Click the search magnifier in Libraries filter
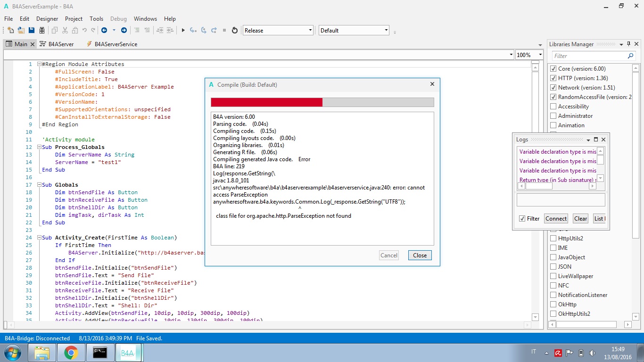This screenshot has height=362, width=644. coord(631,56)
